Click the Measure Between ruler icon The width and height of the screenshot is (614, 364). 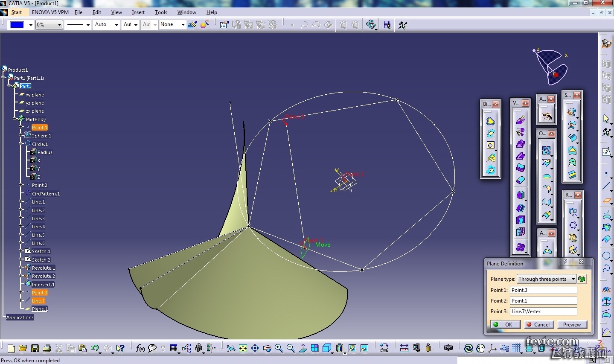tap(404, 348)
